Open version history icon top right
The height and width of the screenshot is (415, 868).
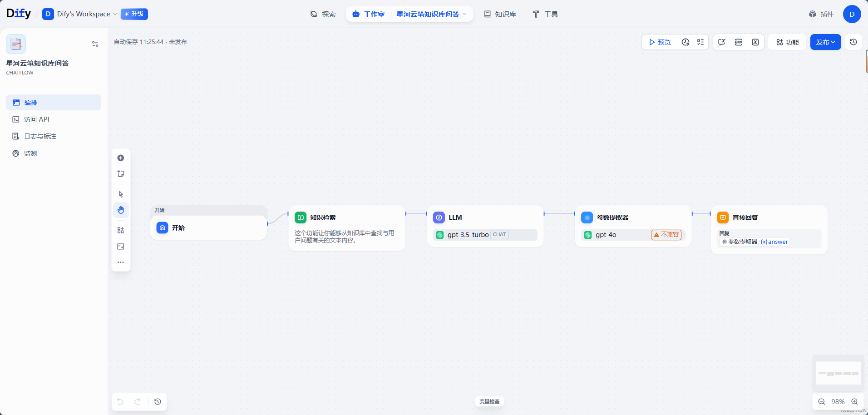(x=853, y=42)
